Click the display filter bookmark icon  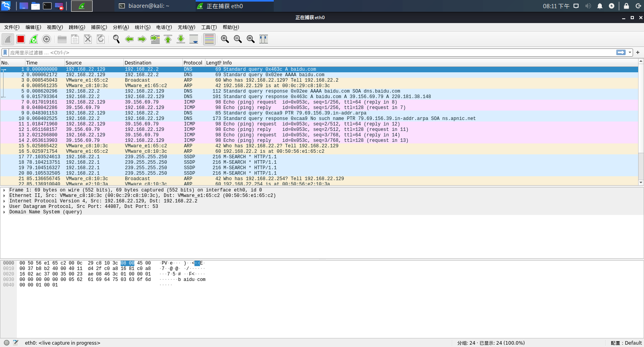5,52
